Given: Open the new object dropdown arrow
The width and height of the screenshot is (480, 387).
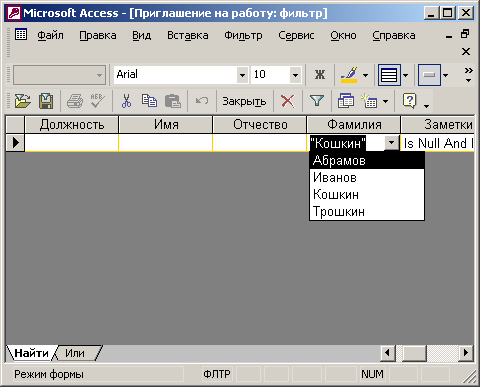Looking at the screenshot, I should (x=386, y=101).
